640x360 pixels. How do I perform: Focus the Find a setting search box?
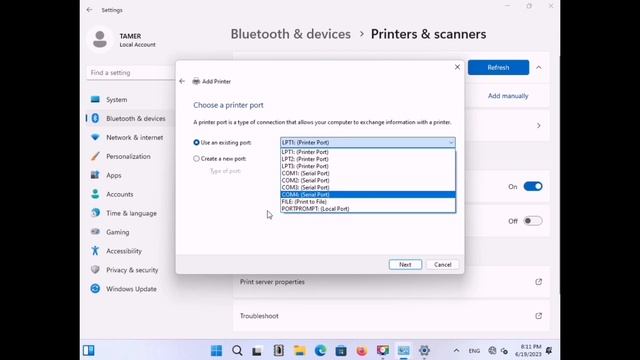coord(131,73)
